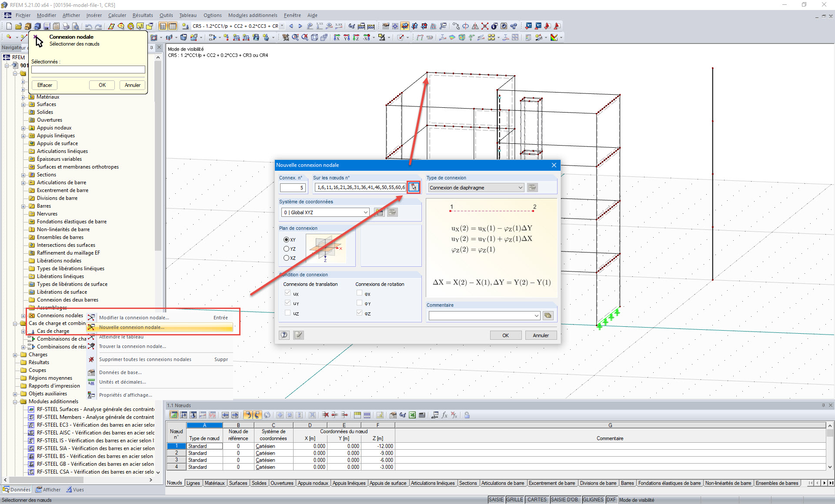Click the Excel export icon in table toolbar
This screenshot has width=835, height=504.
point(412,415)
